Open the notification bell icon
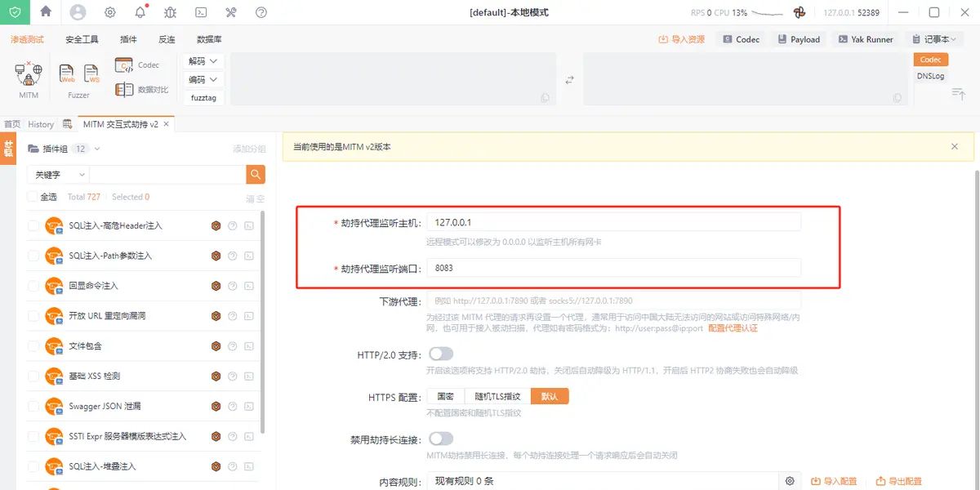This screenshot has width=980, height=490. pos(140,12)
